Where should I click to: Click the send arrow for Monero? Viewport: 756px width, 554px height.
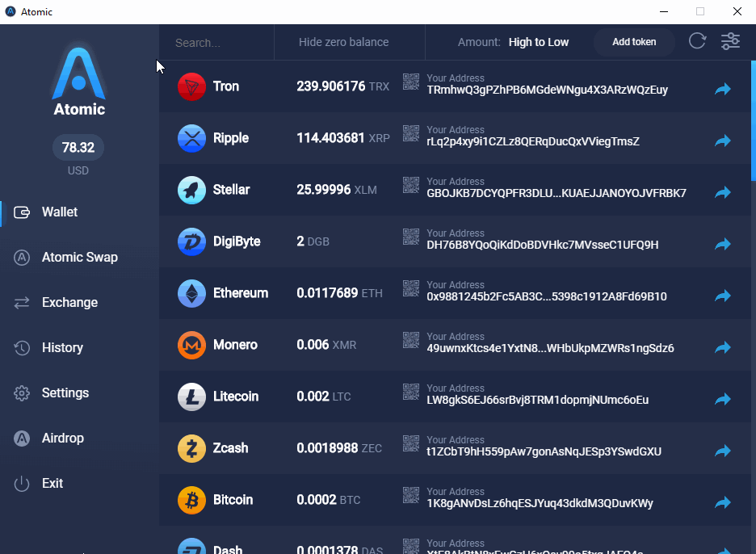[x=723, y=347]
